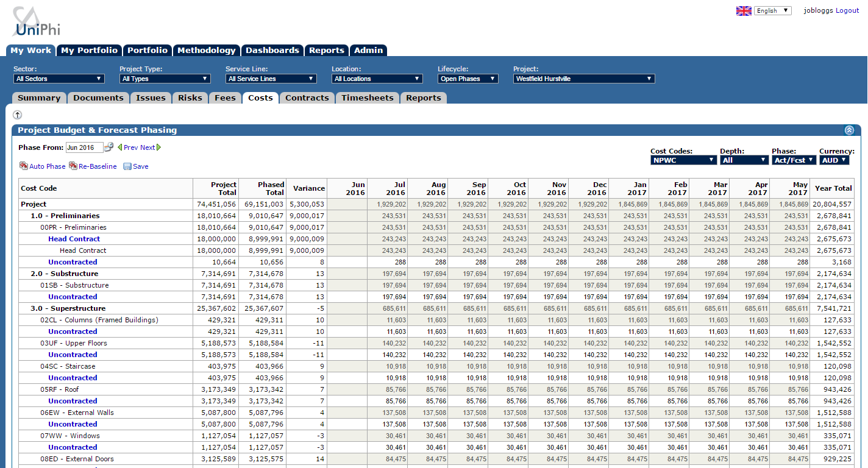Click the Head Contract link
868x468 pixels.
tap(74, 239)
